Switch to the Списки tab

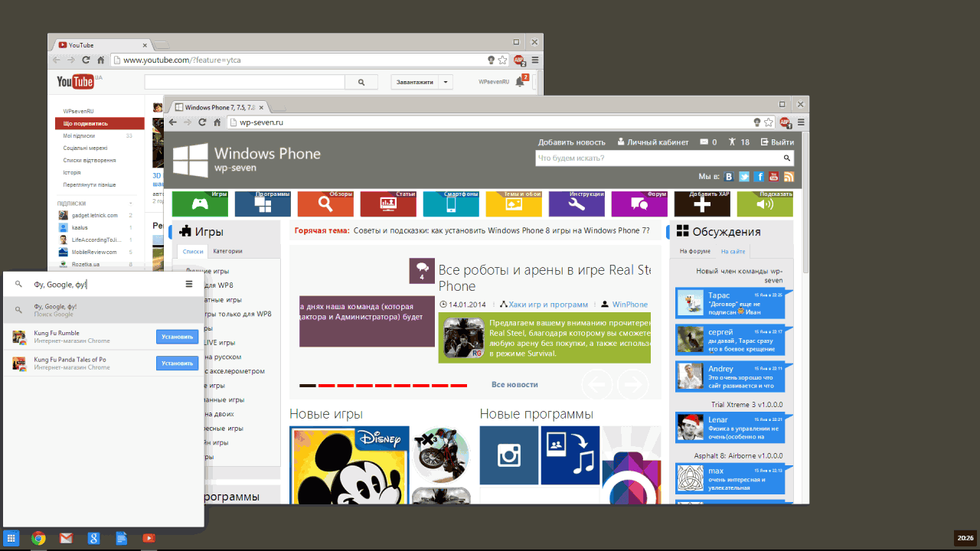click(x=193, y=251)
